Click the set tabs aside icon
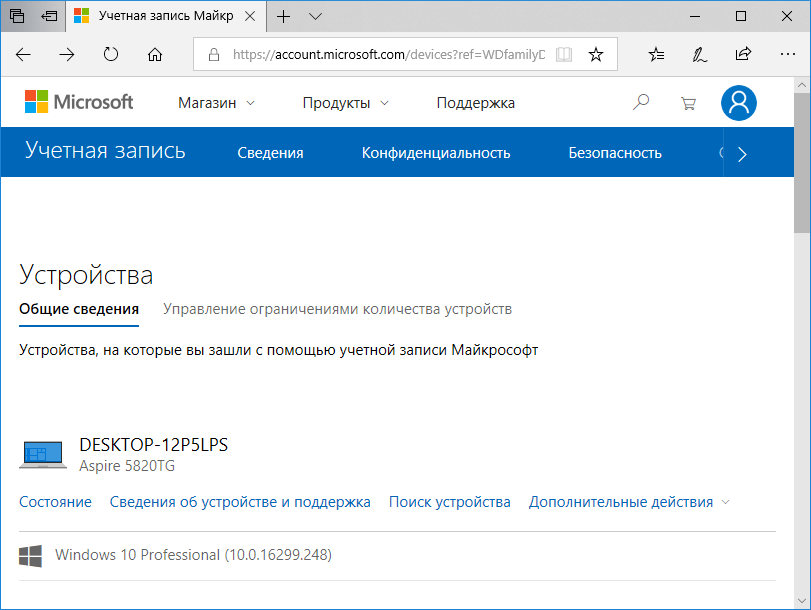This screenshot has height=610, width=811. [x=49, y=16]
